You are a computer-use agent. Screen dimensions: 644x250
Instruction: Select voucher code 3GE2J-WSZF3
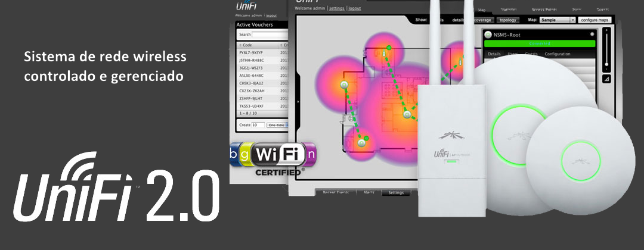coord(251,68)
